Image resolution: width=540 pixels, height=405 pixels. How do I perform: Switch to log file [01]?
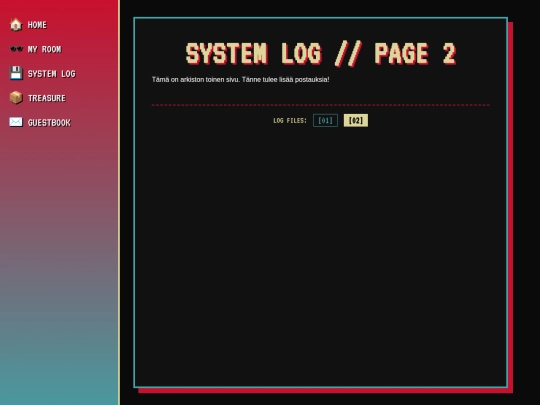[325, 121]
